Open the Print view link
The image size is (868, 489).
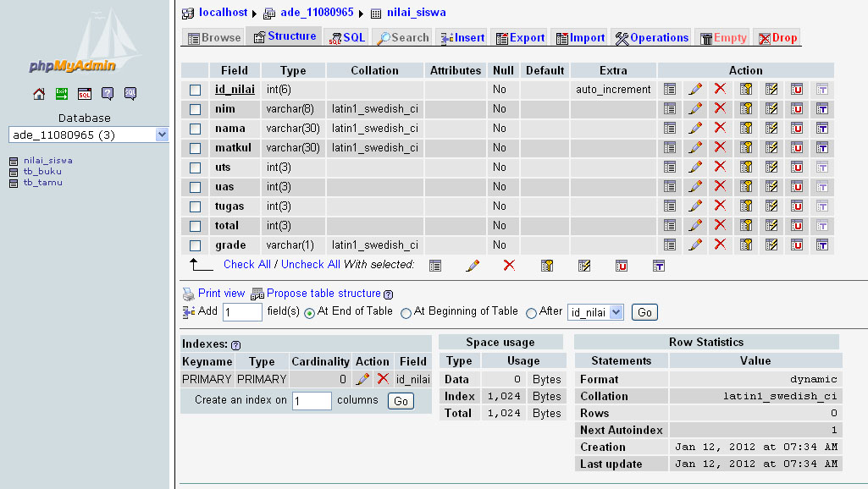click(x=221, y=294)
